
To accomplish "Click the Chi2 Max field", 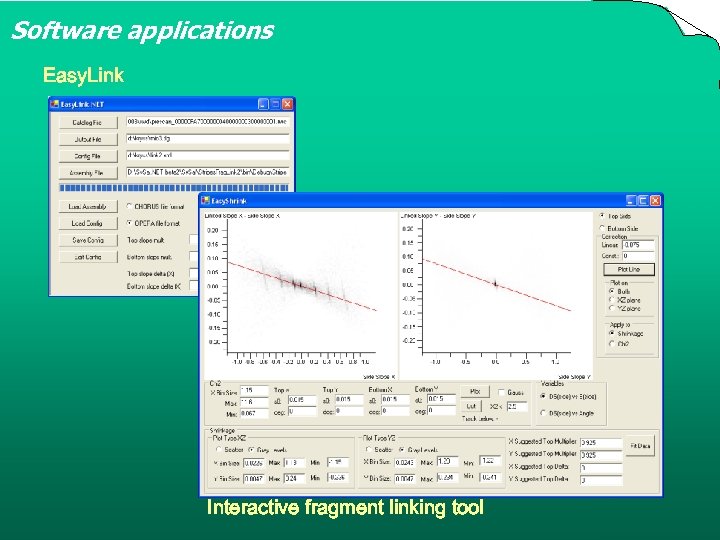I will click(x=254, y=403).
